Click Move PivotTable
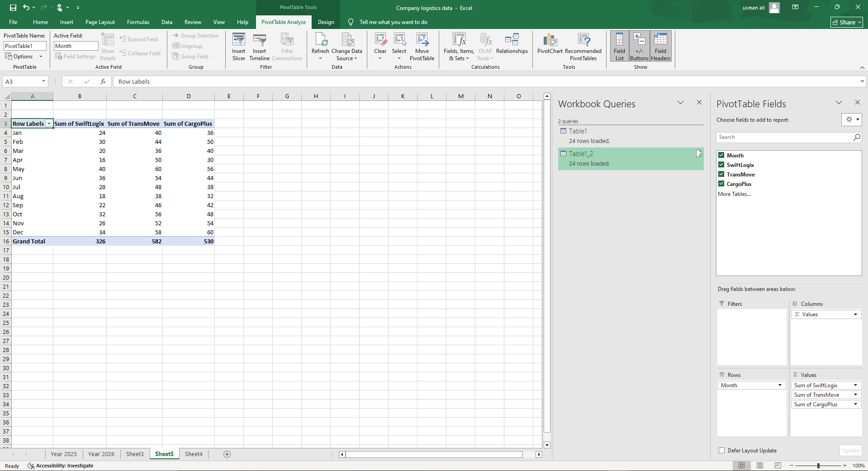Image resolution: width=868 pixels, height=471 pixels. (x=422, y=47)
